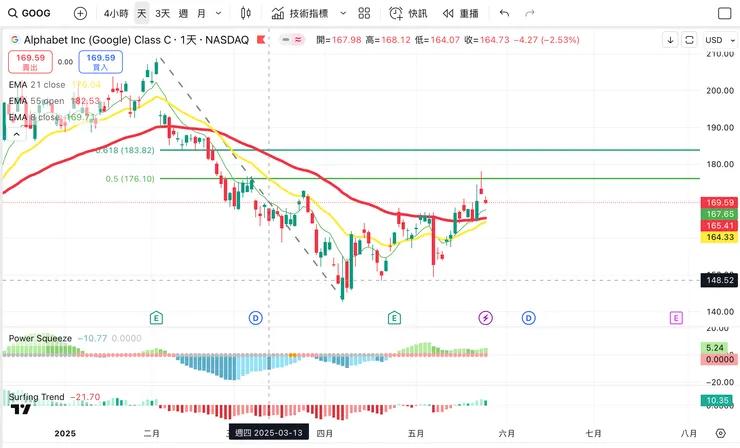Click the red 169.59 賣出 sell button
The image size is (740, 448).
point(30,62)
